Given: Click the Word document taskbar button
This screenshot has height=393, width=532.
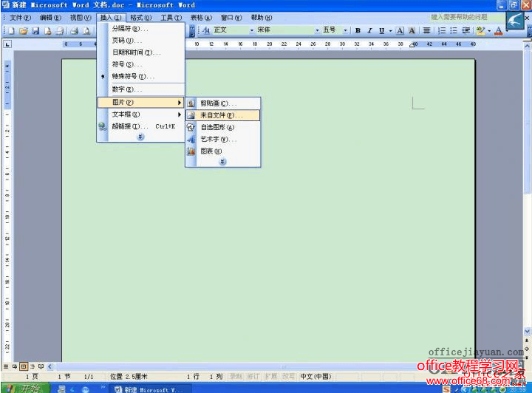Looking at the screenshot, I should point(149,389).
